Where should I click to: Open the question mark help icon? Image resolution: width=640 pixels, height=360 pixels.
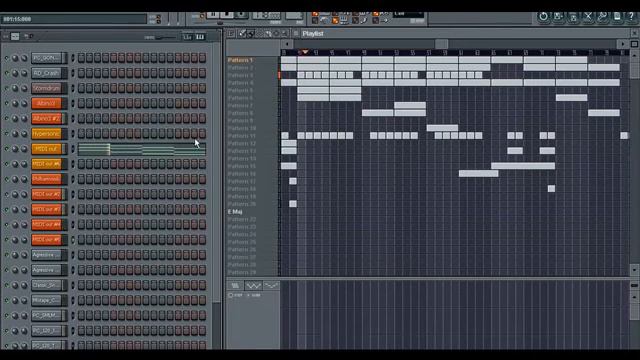click(x=631, y=17)
